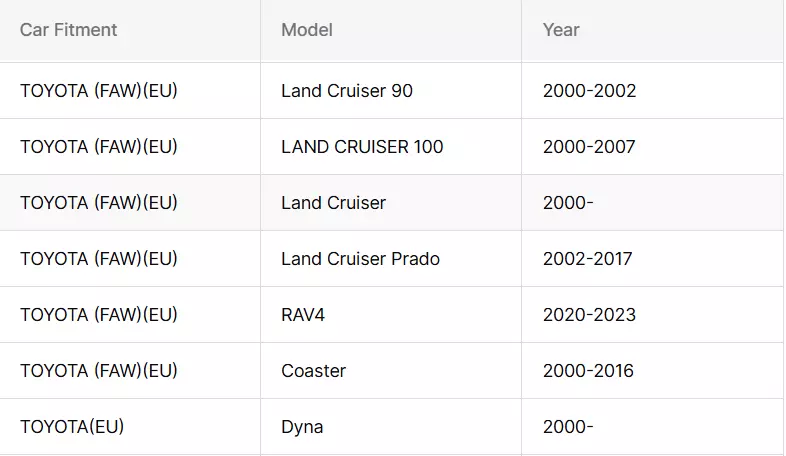Click the Car Fitment column header

(x=130, y=31)
